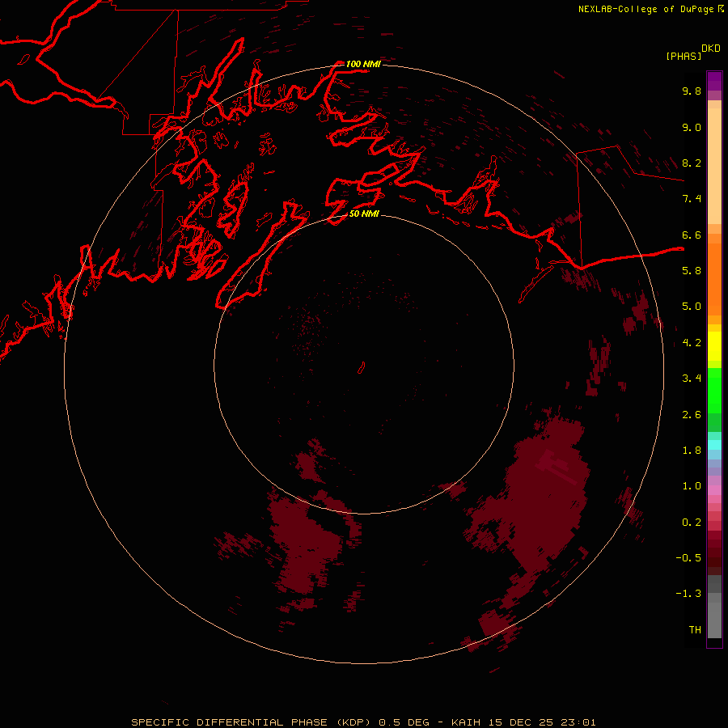This screenshot has width=728, height=728.
Task: Click the 5.8 value on color scale
Action: pos(692,271)
